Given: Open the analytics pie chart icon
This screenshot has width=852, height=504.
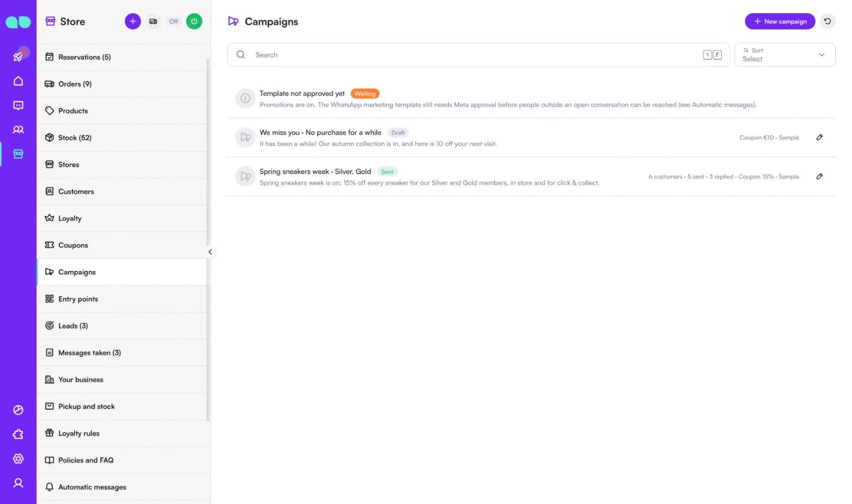Looking at the screenshot, I should pos(18,410).
